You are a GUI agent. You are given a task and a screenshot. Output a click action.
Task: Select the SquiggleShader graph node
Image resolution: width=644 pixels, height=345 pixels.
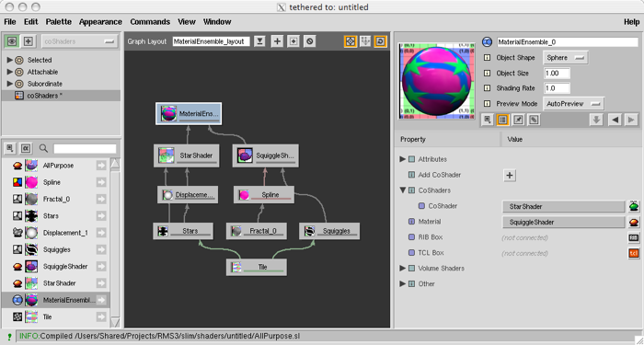pos(266,155)
